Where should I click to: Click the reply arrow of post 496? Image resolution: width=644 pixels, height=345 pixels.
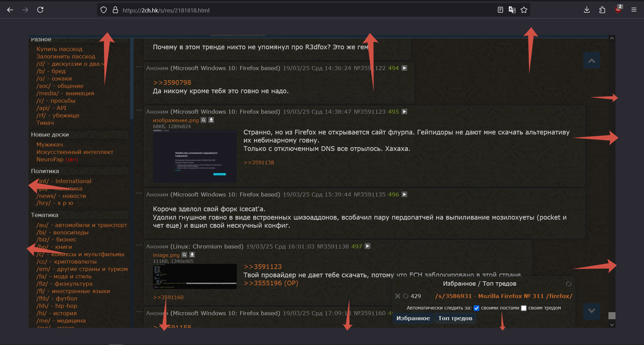[x=405, y=194]
